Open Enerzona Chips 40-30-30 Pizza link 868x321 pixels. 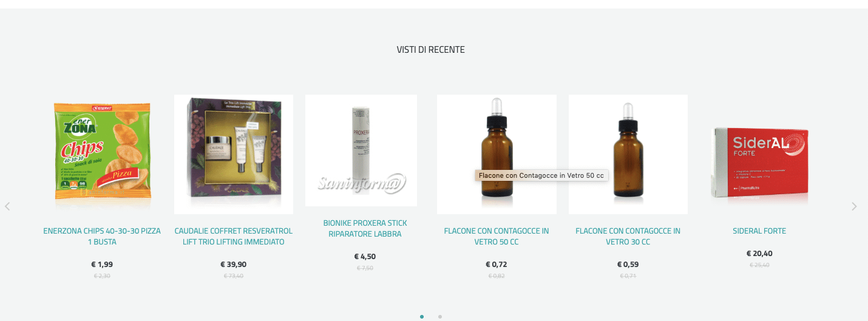pos(102,237)
